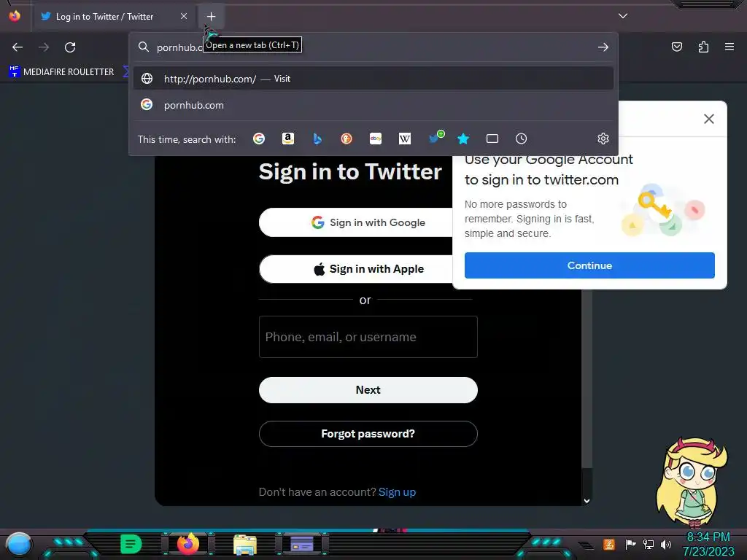Open the Action Center flag tray icon
The width and height of the screenshot is (747, 560).
click(630, 544)
